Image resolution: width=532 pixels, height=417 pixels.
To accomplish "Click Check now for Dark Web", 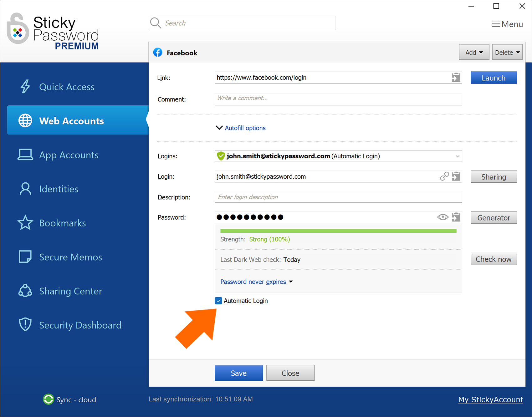I will [x=494, y=259].
